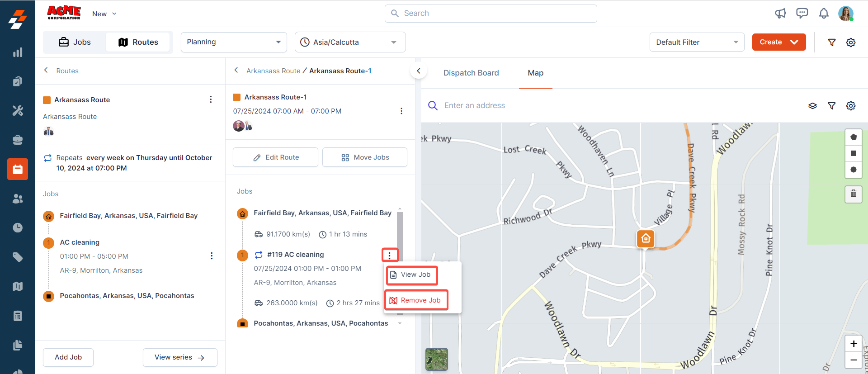Zoom in the map with plus button
Screen dimensions: 868x374
point(854,344)
